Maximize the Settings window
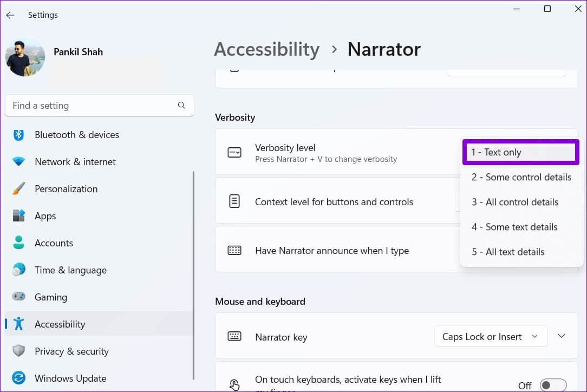 pos(547,9)
